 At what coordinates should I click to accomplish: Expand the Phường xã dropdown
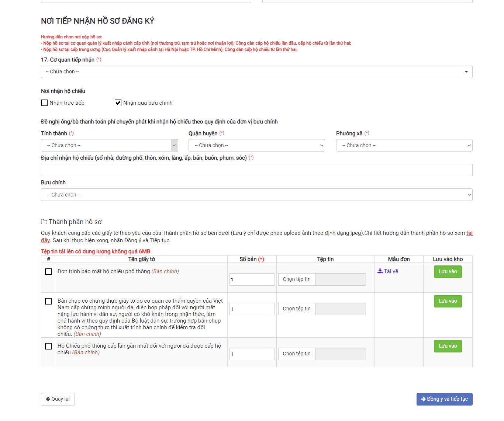pyautogui.click(x=404, y=145)
